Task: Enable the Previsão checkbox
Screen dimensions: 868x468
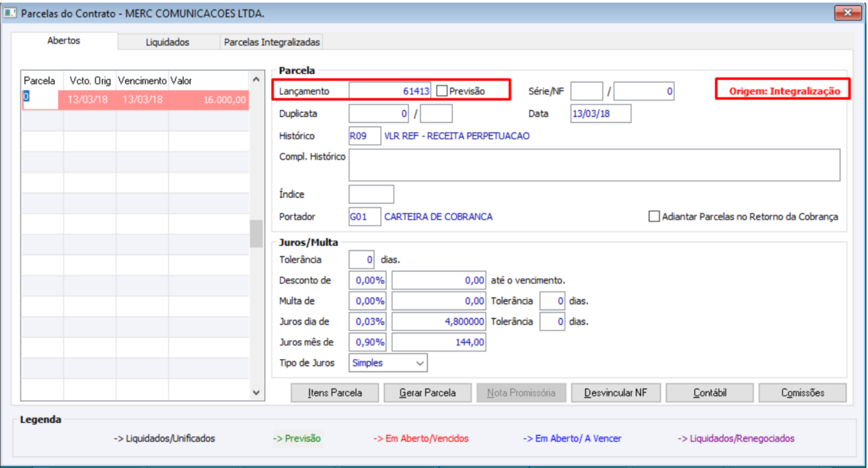Action: (x=442, y=90)
